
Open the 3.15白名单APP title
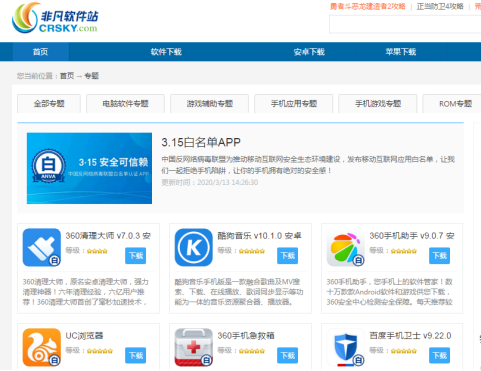[x=201, y=142]
